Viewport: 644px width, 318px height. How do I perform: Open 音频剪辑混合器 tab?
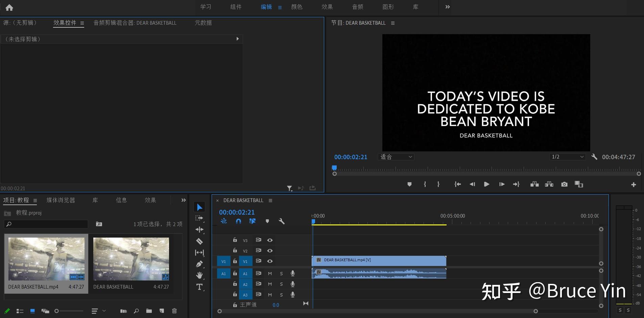[x=135, y=23]
